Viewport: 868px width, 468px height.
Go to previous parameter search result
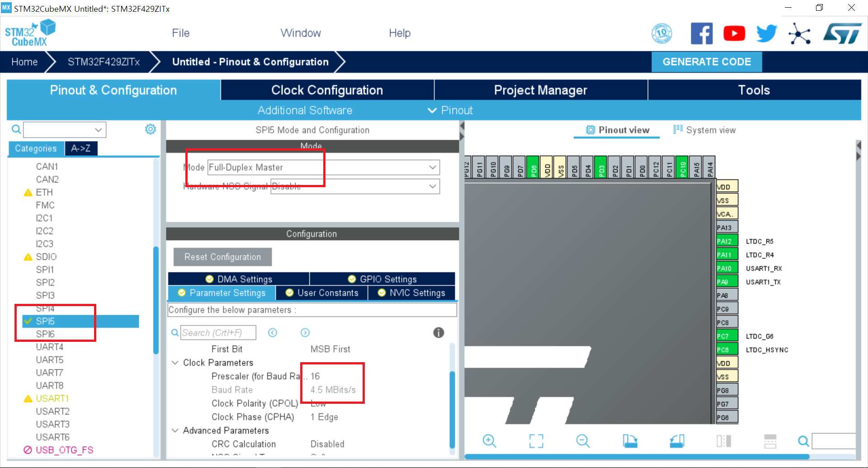[x=272, y=333]
